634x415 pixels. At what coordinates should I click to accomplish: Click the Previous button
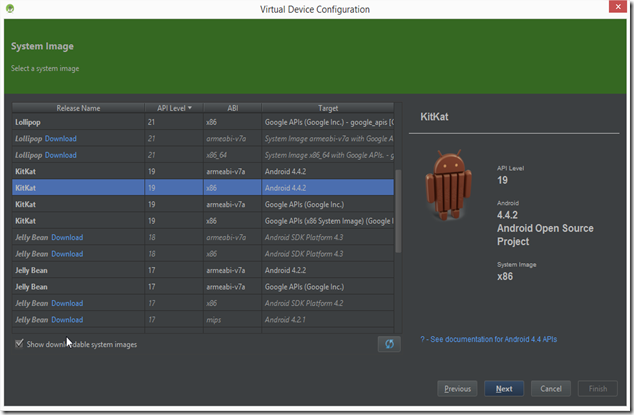(457, 389)
